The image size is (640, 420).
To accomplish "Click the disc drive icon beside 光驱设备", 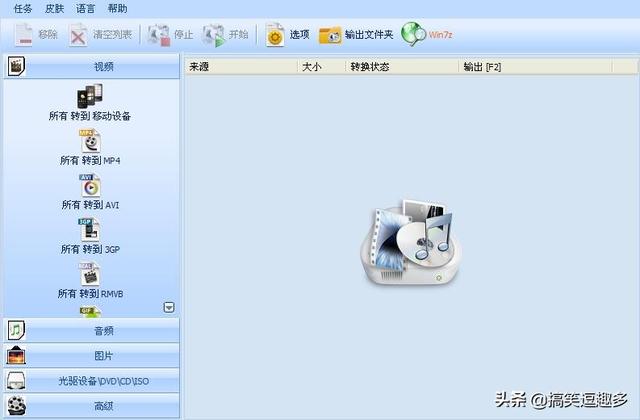I will coord(16,380).
